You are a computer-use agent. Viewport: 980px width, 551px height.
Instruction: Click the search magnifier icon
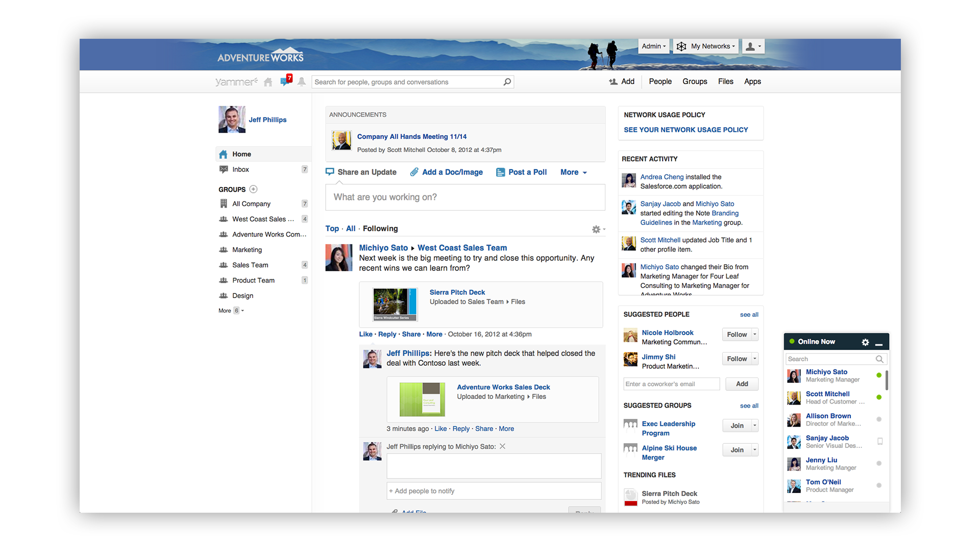point(507,82)
